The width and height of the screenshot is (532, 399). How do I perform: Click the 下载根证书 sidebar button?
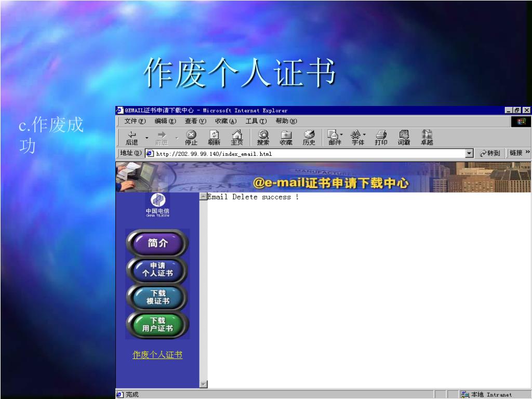coord(157,297)
